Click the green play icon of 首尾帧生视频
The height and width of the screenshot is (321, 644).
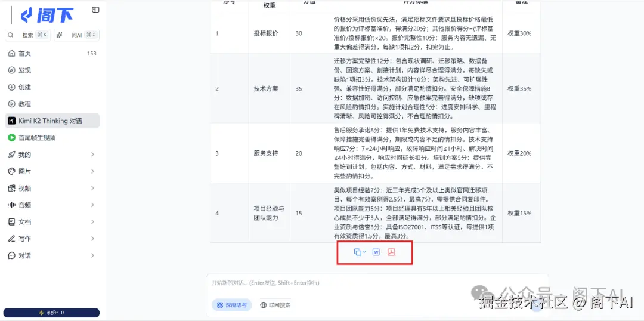click(x=11, y=138)
